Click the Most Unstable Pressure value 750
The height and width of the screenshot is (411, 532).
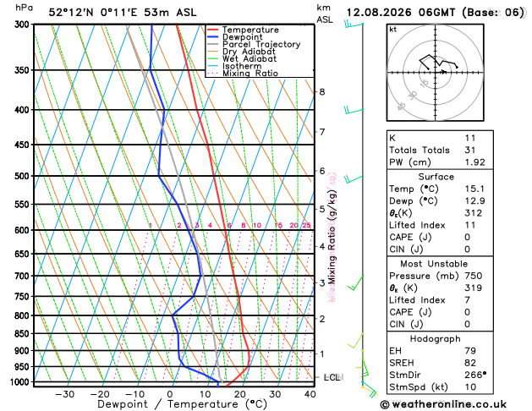[x=474, y=276]
